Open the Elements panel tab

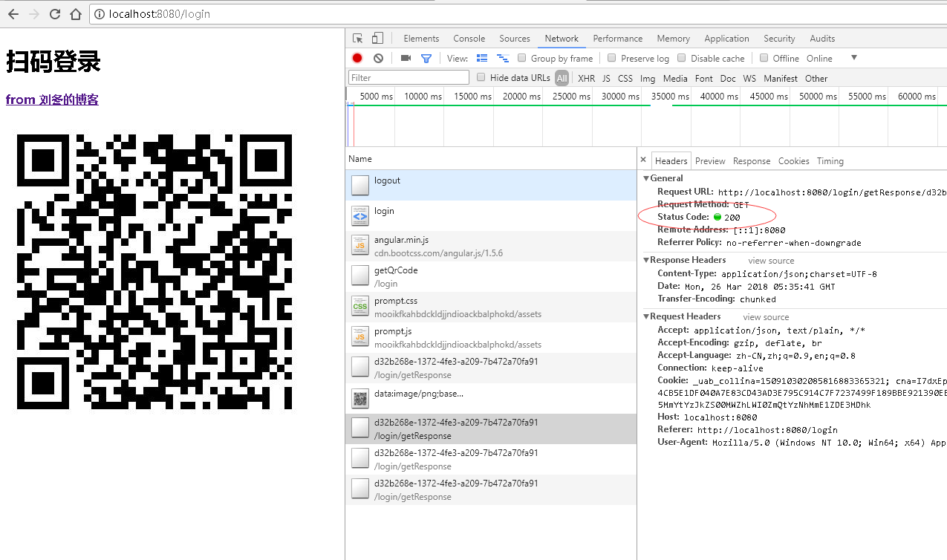421,39
